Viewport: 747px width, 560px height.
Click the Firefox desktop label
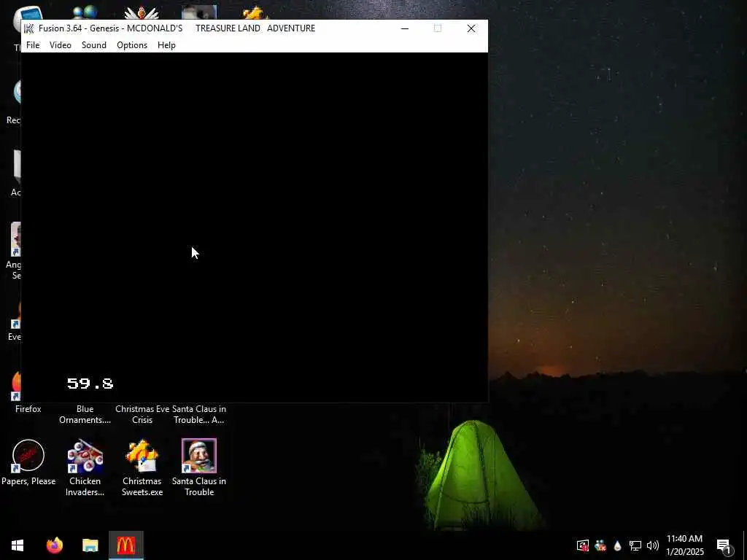(x=28, y=408)
